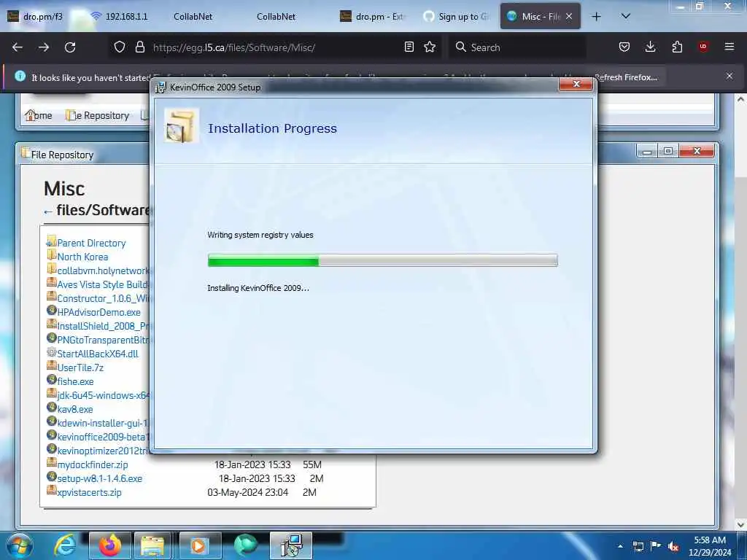This screenshot has height=560, width=747.
Task: Download HPAdvisorDemo.exe
Action: pos(98,312)
